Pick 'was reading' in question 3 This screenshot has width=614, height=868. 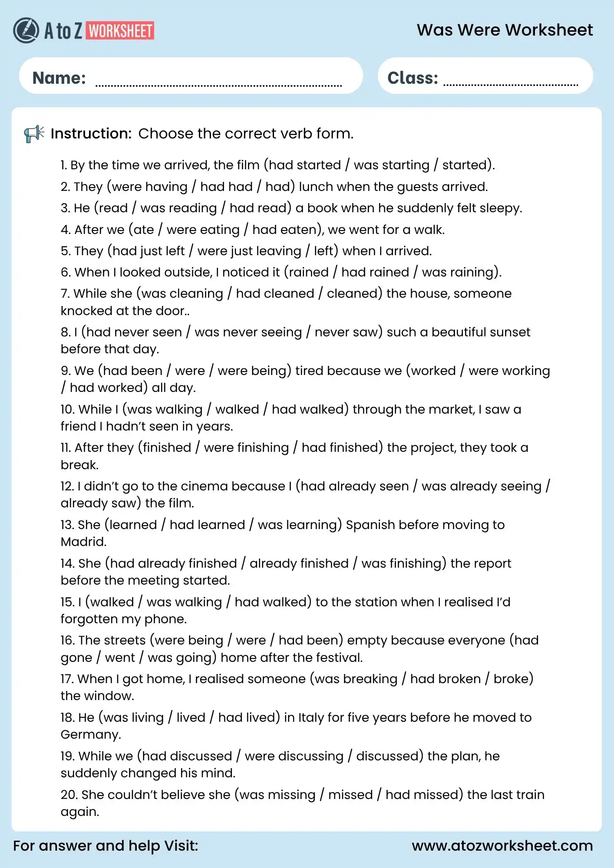(178, 208)
